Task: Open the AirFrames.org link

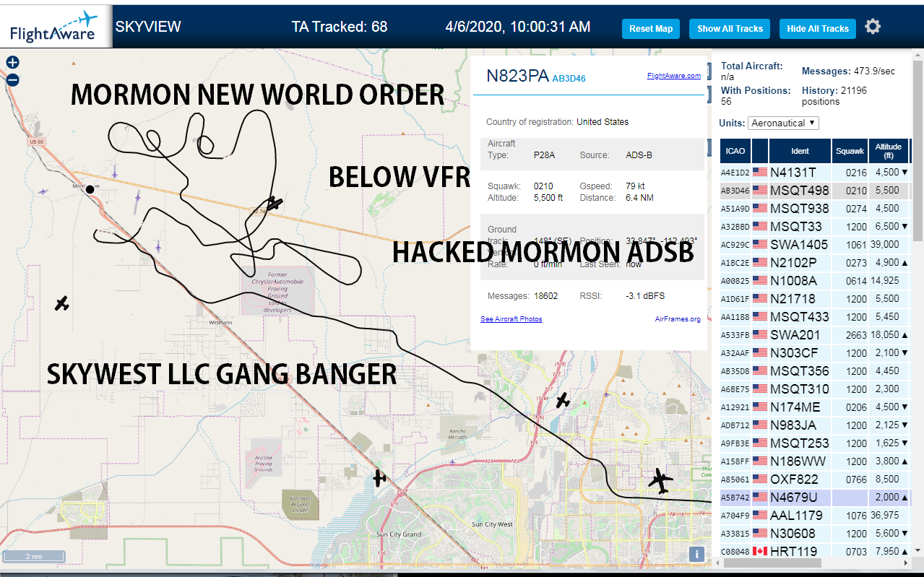Action: tap(678, 319)
